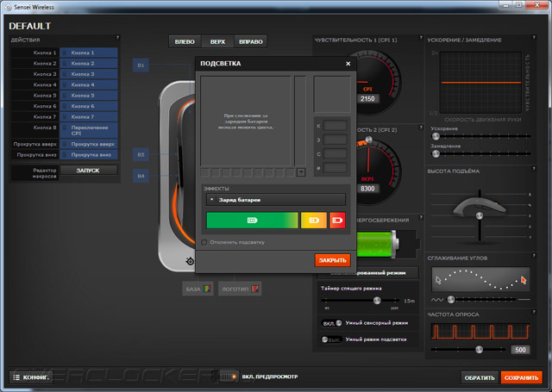This screenshot has width=552, height=392.
Task: Click the Высота подъёма vertical slider knob
Action: [x=480, y=216]
